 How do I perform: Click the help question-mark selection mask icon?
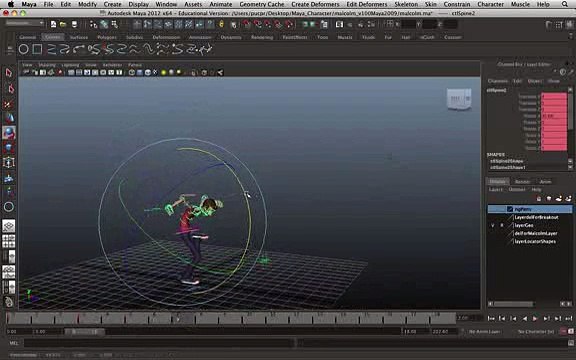(210, 24)
